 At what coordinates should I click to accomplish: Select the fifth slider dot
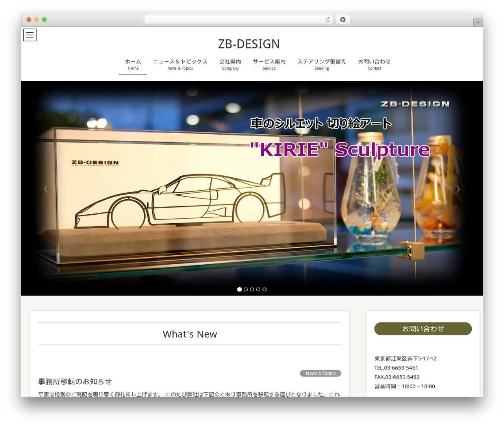(265, 289)
